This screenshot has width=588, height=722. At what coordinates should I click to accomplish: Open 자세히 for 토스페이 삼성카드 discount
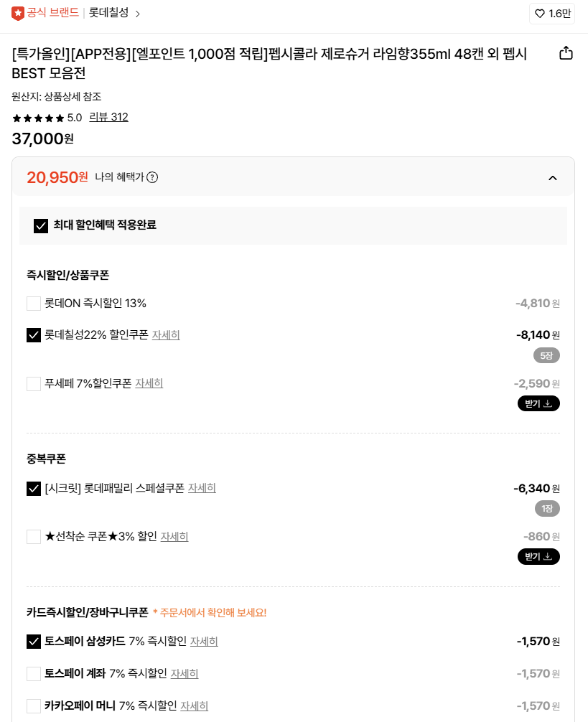tap(204, 642)
